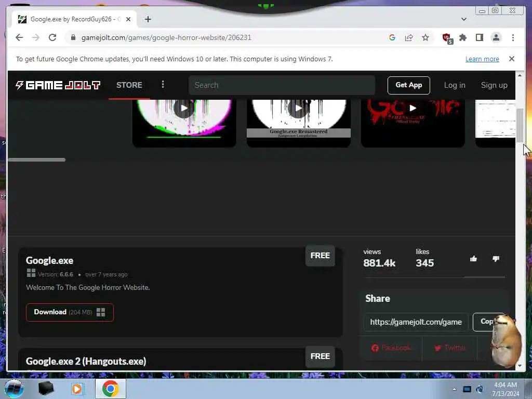Click the FREE badge for Google.exe
Viewport: 532px width, 399px height.
tap(320, 256)
